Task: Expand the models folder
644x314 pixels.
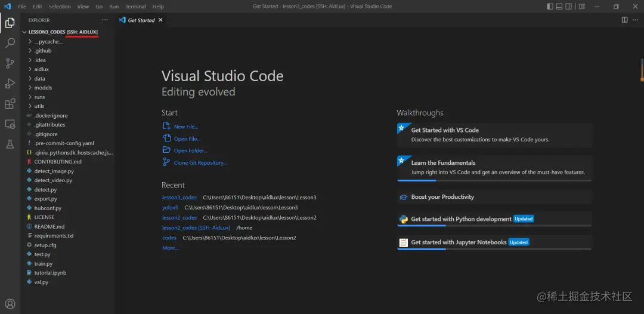Action: 68,88
